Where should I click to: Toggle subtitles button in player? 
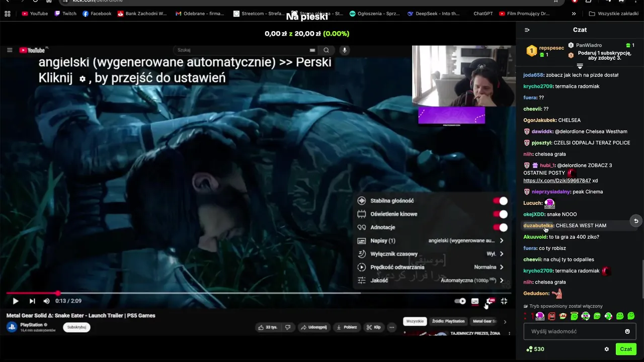tap(474, 301)
